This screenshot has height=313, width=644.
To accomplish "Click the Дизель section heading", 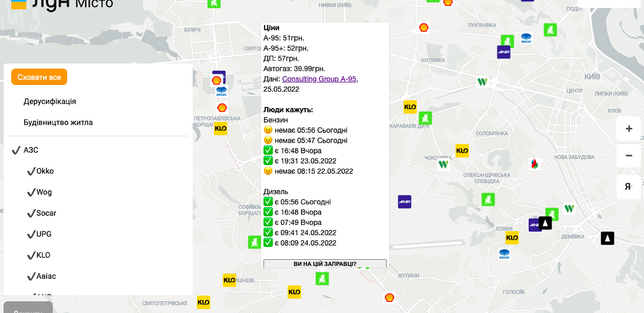I will coord(276,192).
